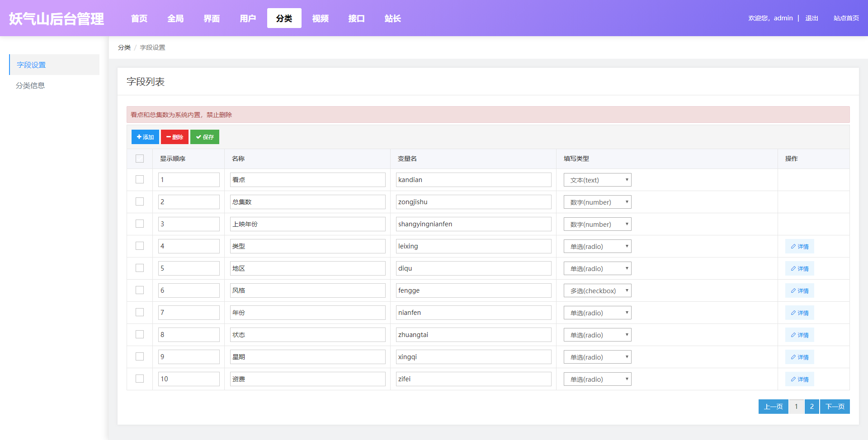The width and height of the screenshot is (868, 440).
Task: Switch to the 全局 nav tab
Action: pyautogui.click(x=175, y=18)
